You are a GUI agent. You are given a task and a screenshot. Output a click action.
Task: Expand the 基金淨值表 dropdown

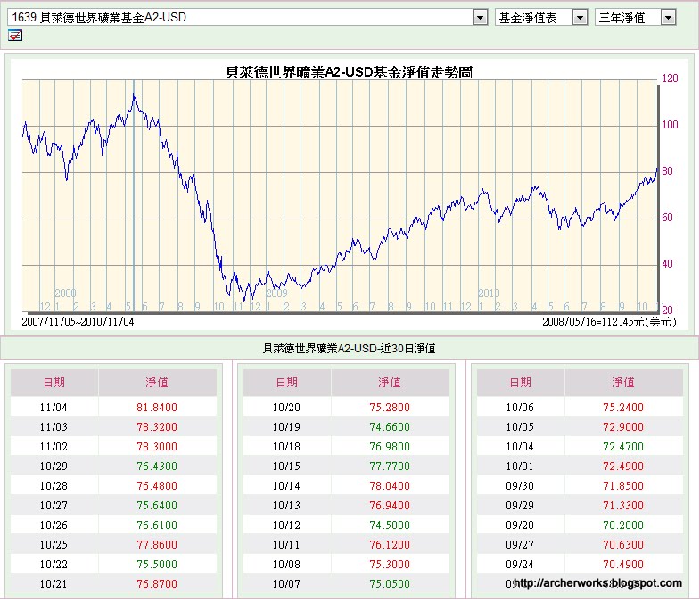[580, 18]
